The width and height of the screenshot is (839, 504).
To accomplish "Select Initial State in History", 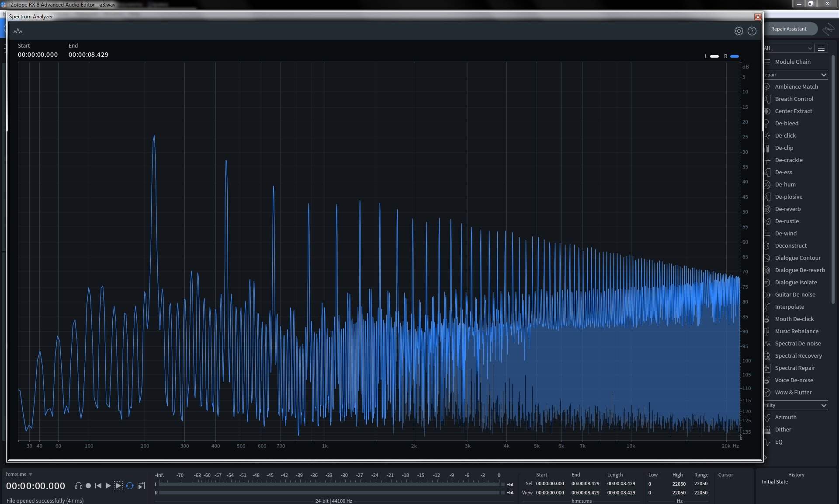I will (775, 482).
